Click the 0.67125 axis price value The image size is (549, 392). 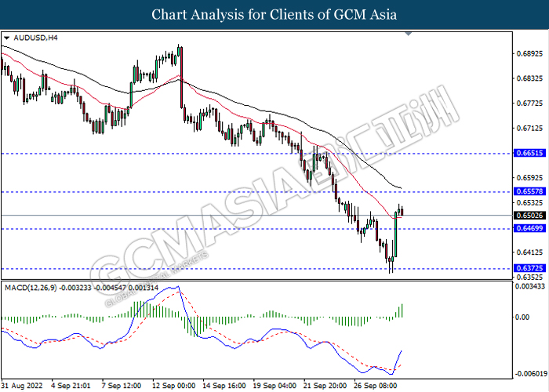pyautogui.click(x=529, y=128)
